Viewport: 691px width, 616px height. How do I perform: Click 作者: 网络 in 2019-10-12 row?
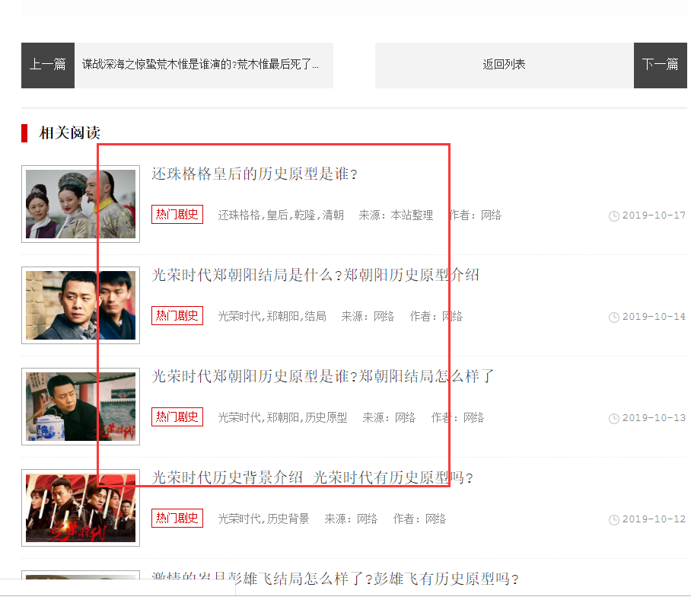(419, 519)
